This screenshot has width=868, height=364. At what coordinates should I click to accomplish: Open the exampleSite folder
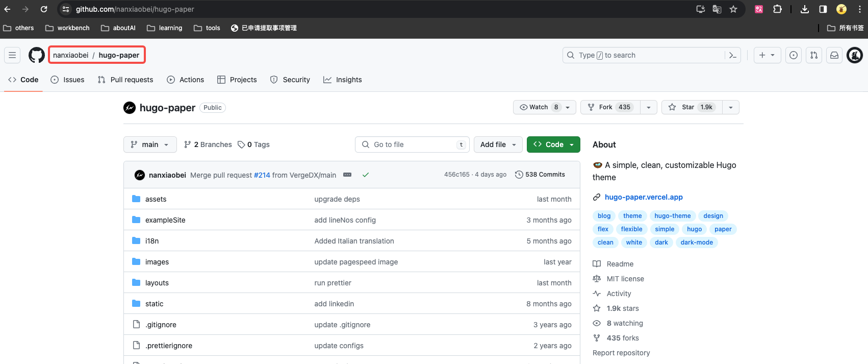point(165,220)
